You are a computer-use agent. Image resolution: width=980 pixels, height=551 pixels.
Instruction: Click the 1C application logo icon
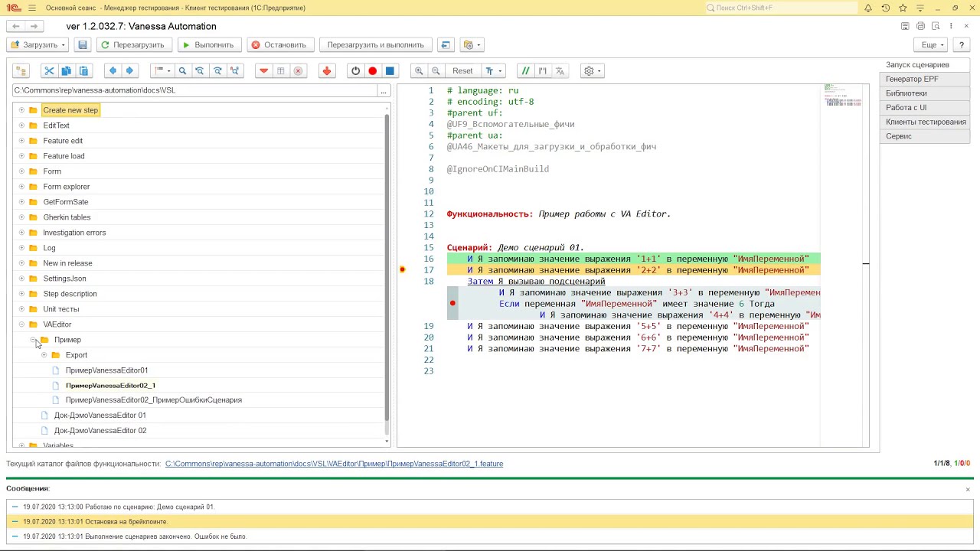click(x=13, y=8)
